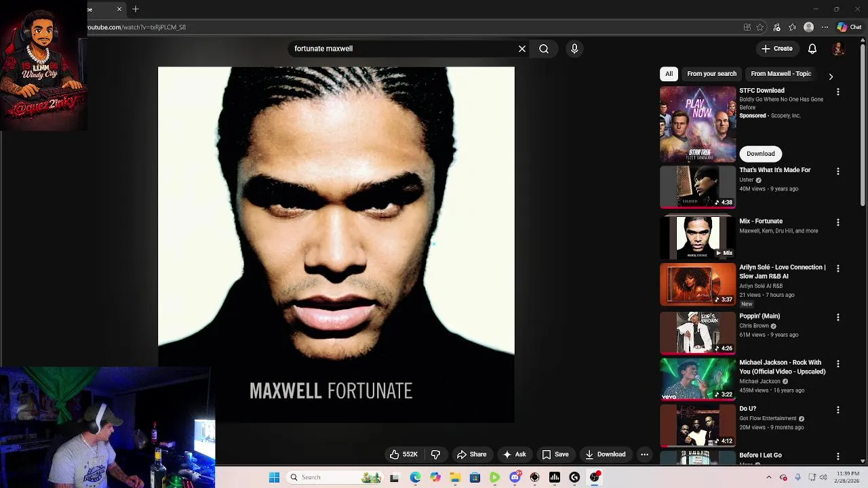Screen dimensions: 868x488
Task: Open options for Michael Jackson Rock With You
Action: pyautogui.click(x=838, y=364)
